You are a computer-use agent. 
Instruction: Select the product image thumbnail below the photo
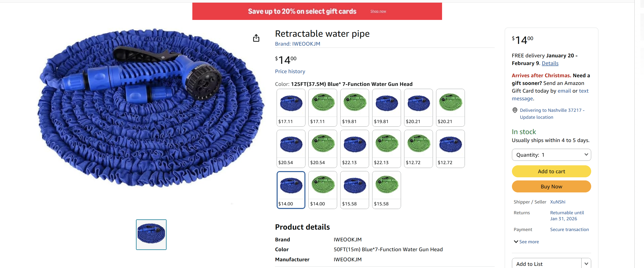[151, 234]
